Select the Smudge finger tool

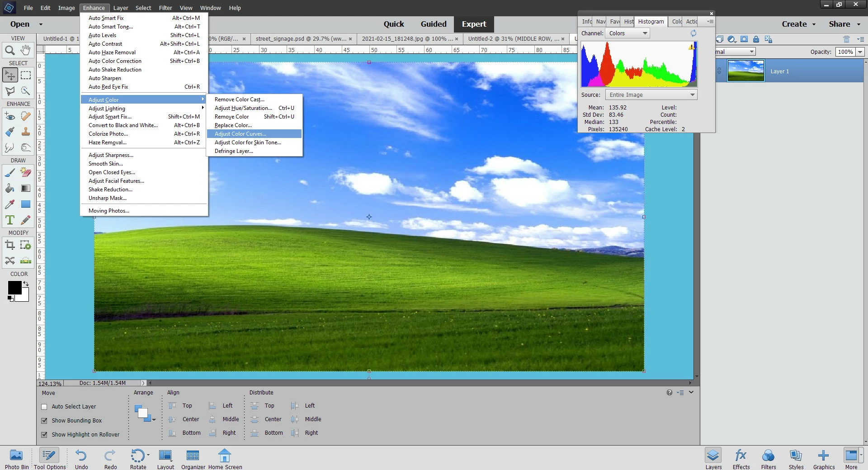(x=9, y=147)
